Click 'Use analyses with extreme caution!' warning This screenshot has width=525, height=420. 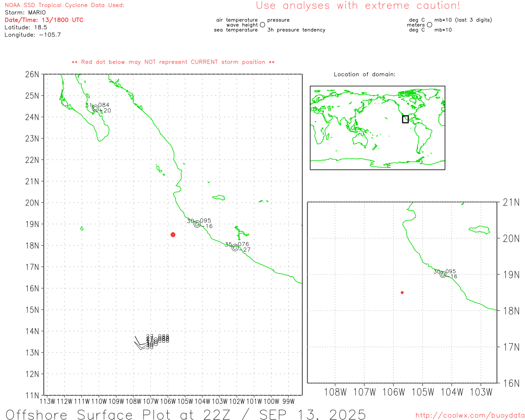point(358,6)
